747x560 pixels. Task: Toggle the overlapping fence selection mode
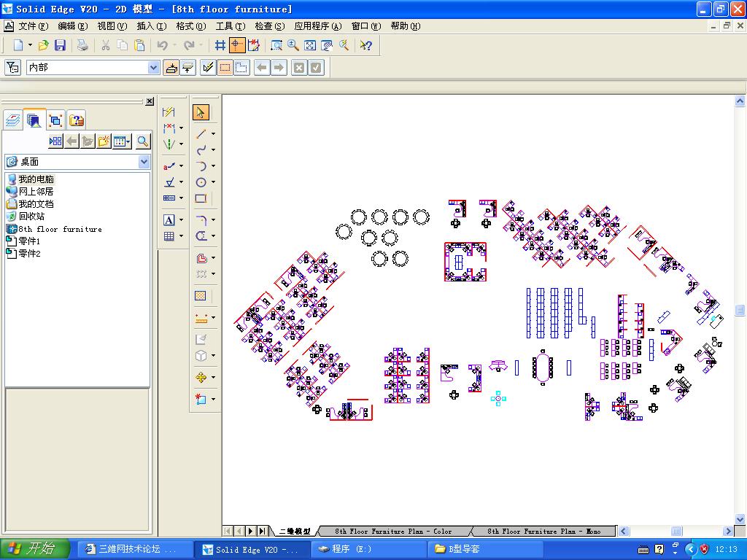(241, 68)
